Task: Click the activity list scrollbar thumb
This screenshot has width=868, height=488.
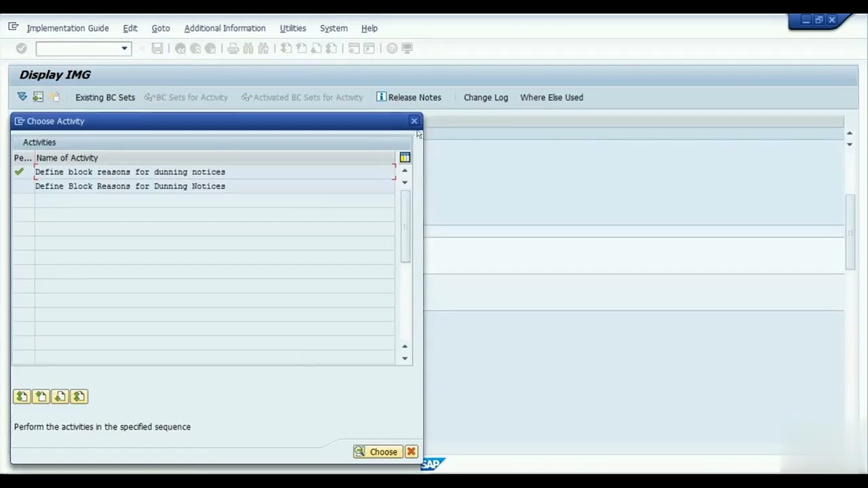Action: coord(405,226)
